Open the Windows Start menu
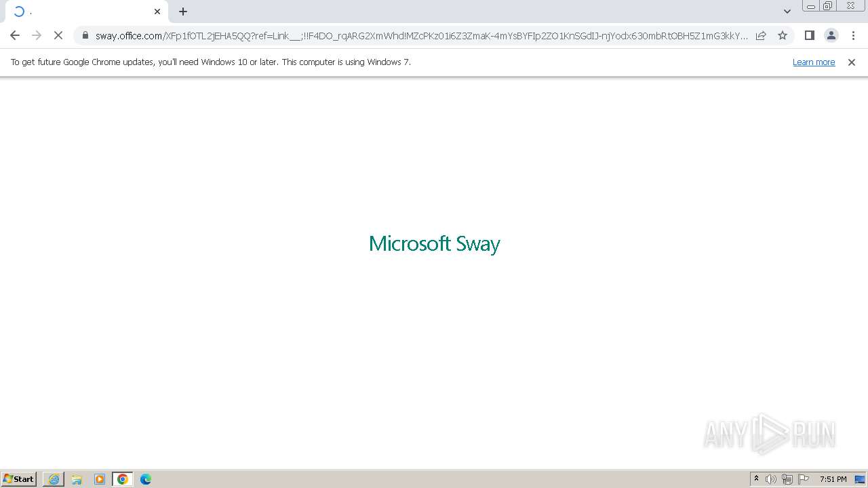 point(19,479)
